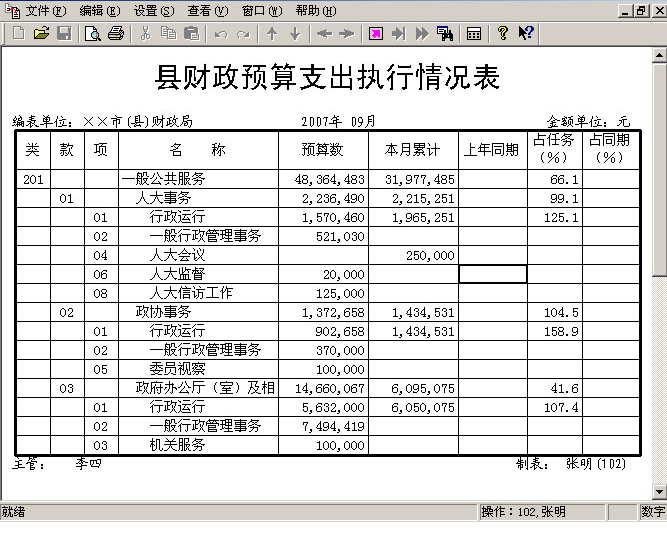Open the 帮助(H) menu
This screenshot has width=667, height=540.
[x=316, y=11]
